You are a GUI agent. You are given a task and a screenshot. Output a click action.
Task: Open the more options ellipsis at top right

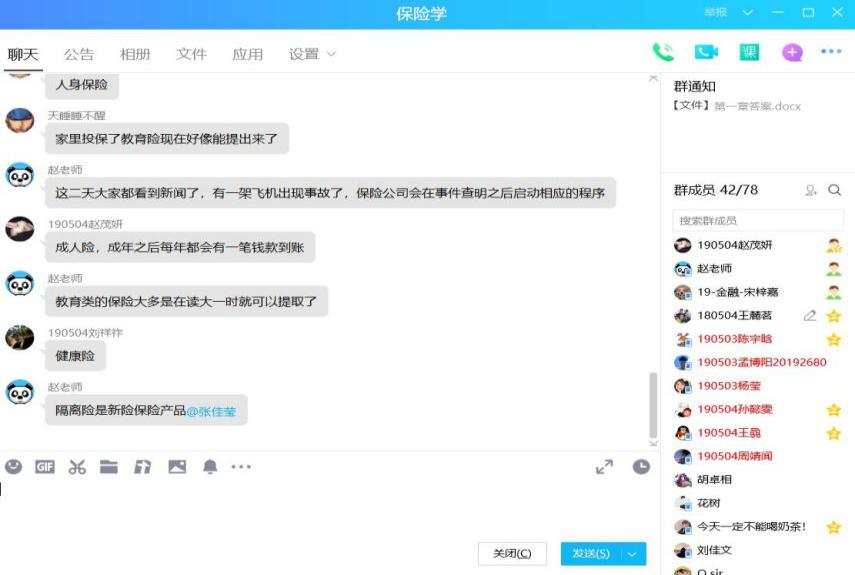pos(831,53)
